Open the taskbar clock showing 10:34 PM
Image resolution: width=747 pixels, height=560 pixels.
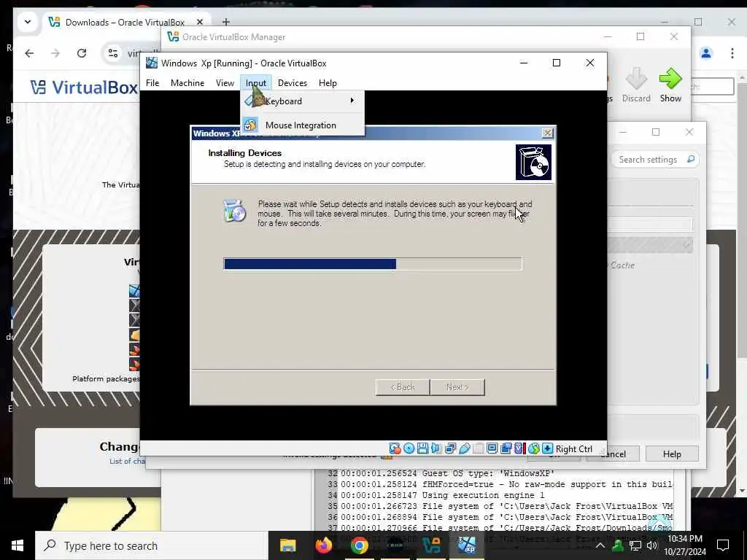(685, 545)
